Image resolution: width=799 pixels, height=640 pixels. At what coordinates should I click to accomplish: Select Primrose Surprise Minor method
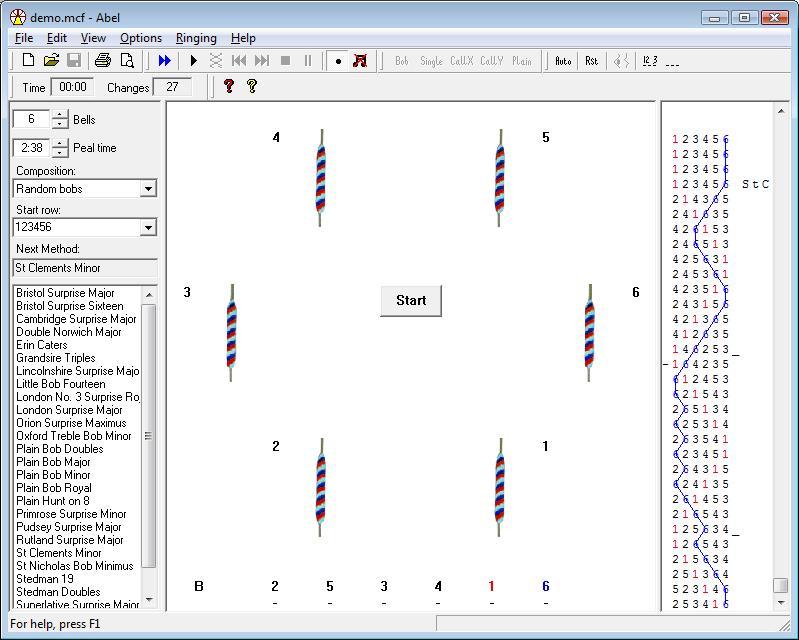(71, 514)
